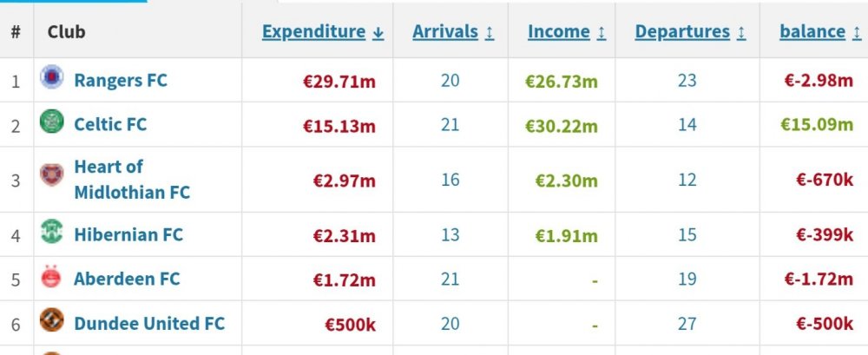Image resolution: width=868 pixels, height=355 pixels.
Task: Click the Heart of Midlothian crest icon
Action: point(52,176)
